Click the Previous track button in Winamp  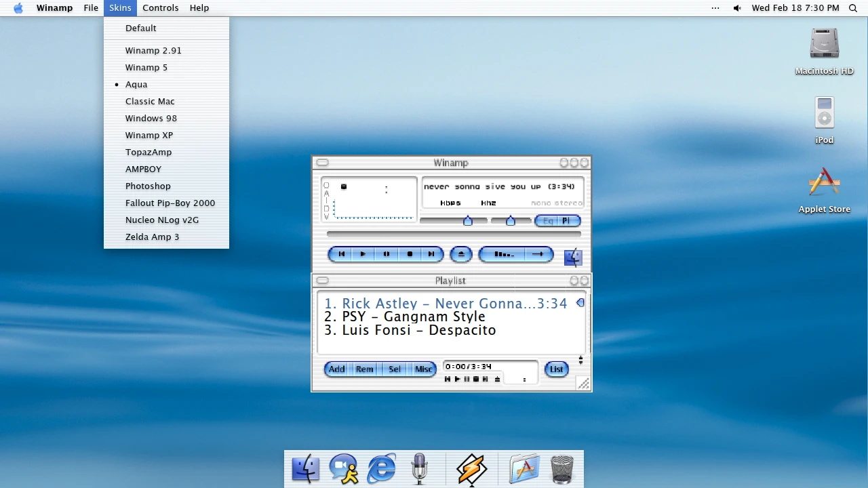[341, 254]
